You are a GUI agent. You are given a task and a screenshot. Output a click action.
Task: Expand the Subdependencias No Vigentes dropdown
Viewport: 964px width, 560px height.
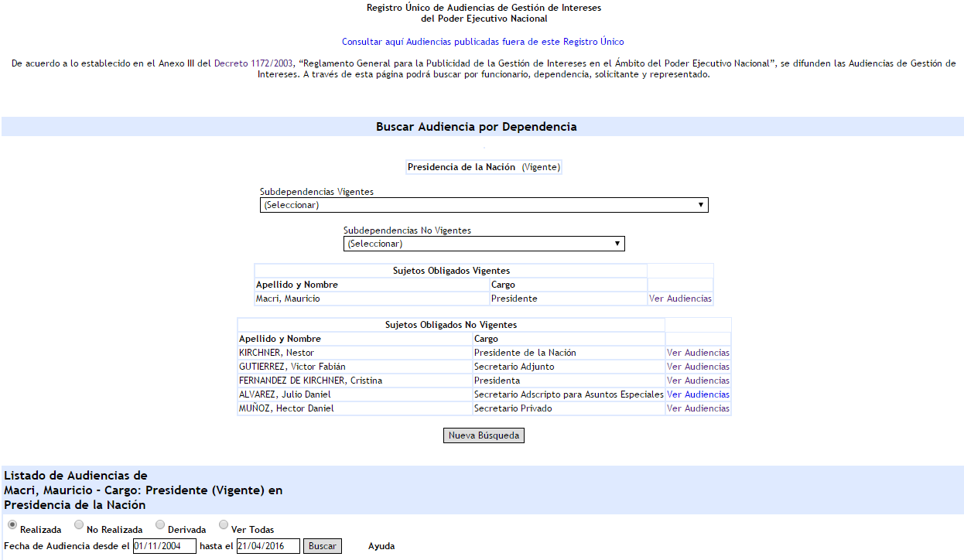(484, 244)
